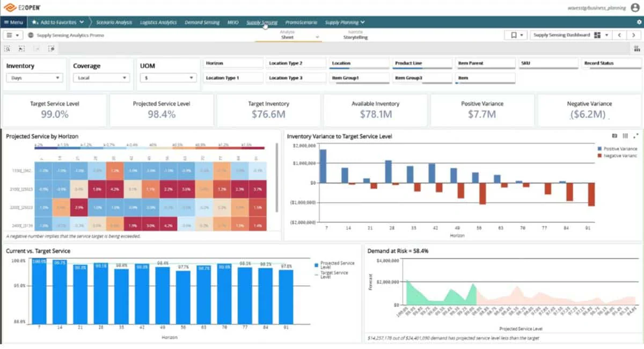Open the Product Line filter
The width and height of the screenshot is (644, 349).
tap(422, 63)
